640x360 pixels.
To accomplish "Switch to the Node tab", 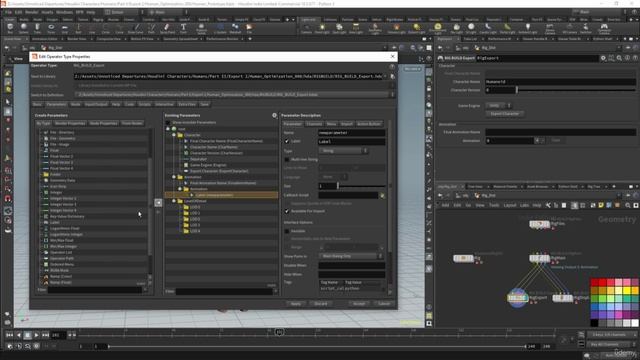I will point(76,104).
